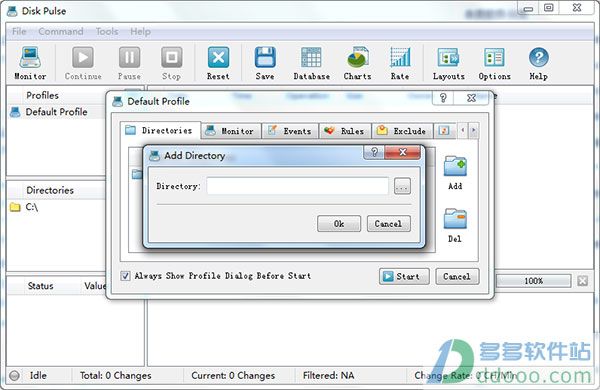Click the question mark in Default Profile dialog

[443, 98]
